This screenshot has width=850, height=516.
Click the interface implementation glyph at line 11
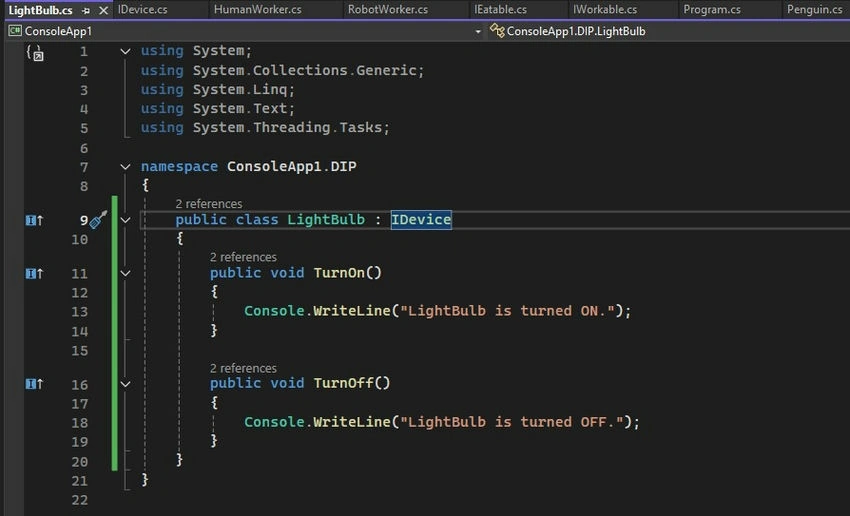click(34, 274)
